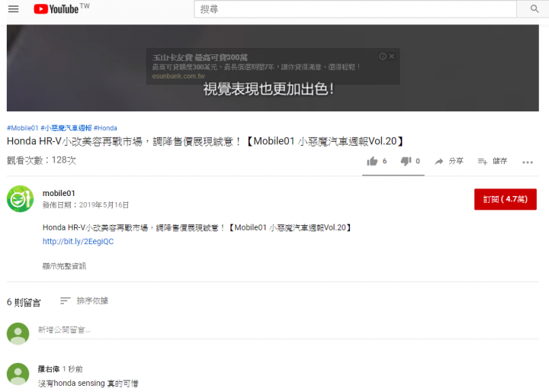Open the hamburger guide menu
The width and height of the screenshot is (549, 392).
[x=13, y=9]
